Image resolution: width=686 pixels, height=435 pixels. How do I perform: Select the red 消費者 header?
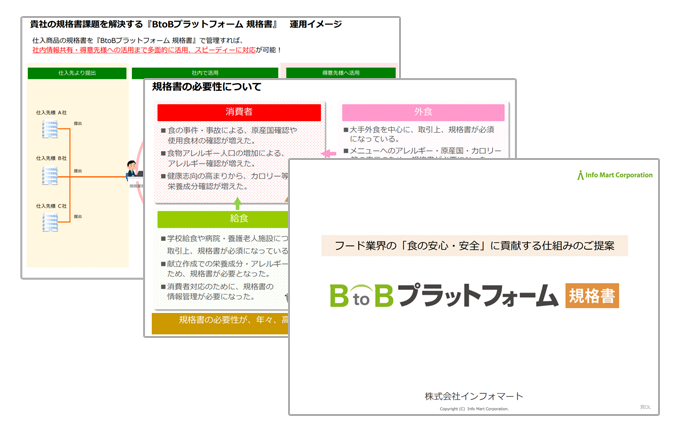pyautogui.click(x=239, y=112)
